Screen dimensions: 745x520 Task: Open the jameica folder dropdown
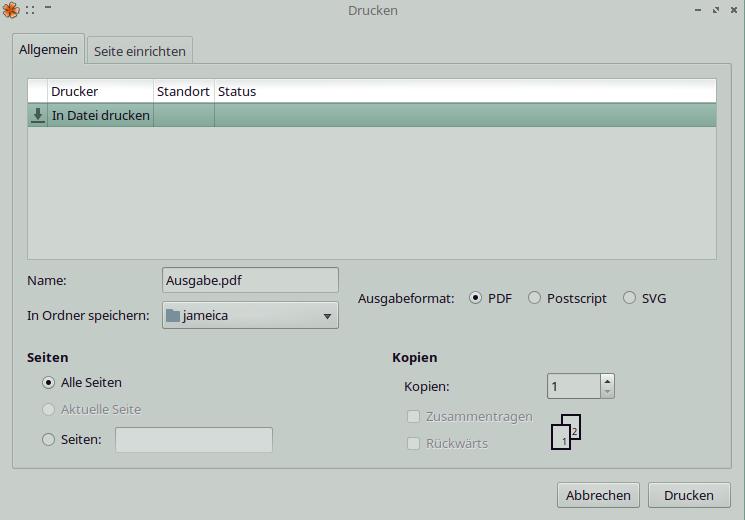(250, 316)
